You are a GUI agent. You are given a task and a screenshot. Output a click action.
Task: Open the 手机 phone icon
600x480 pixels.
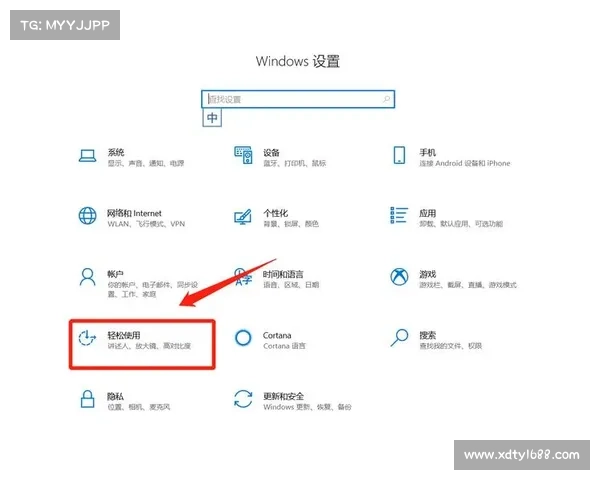tap(399, 155)
